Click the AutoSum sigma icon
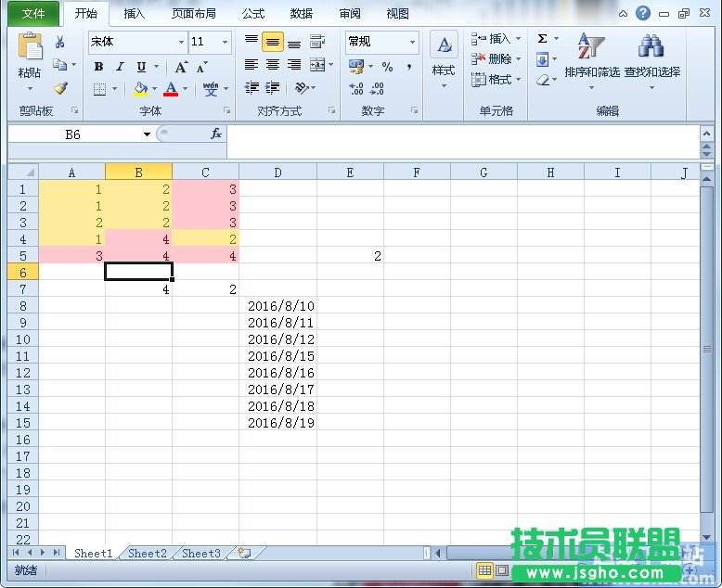722x588 pixels. point(543,39)
